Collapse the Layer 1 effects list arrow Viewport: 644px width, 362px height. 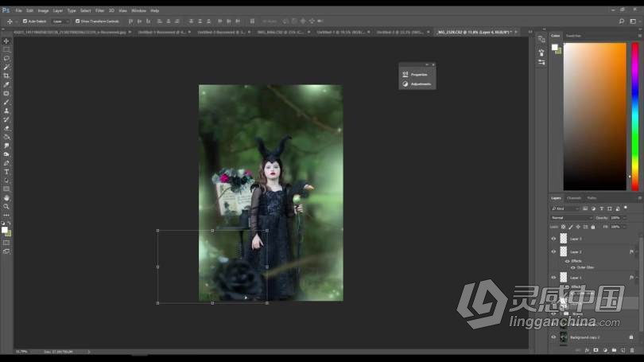tap(637, 278)
